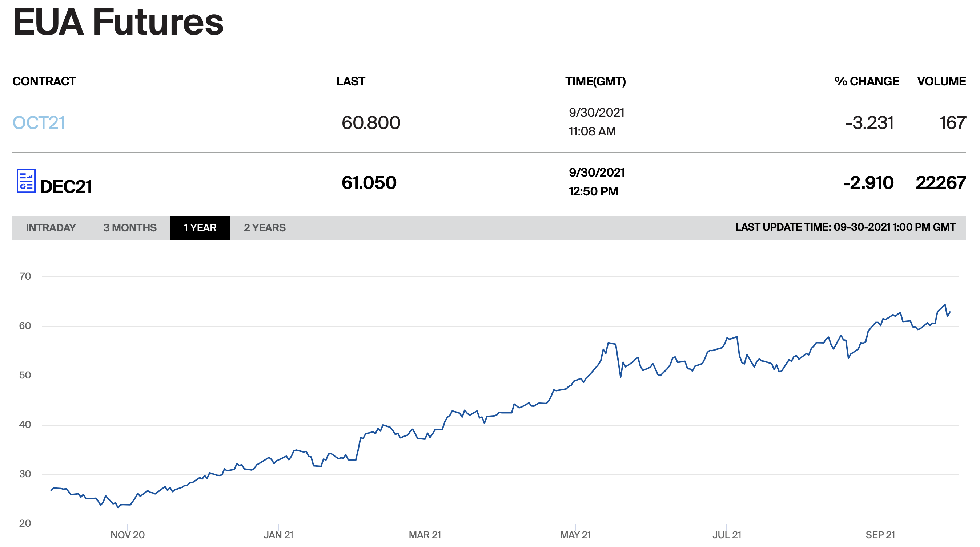
Task: Select the DEC21 contract row label
Action: [x=66, y=187]
